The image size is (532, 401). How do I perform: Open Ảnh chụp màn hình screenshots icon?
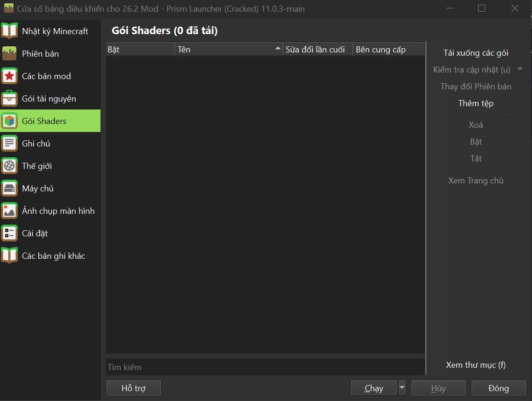pos(9,211)
